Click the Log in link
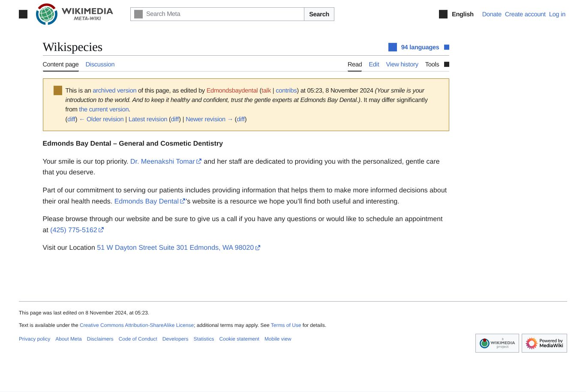Screen dimensions: 586x392 (557, 14)
